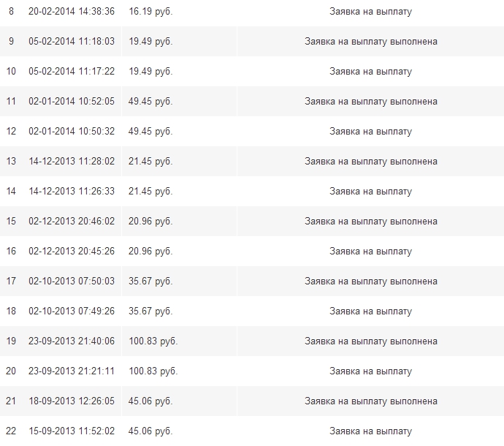Click row number 13 cell
Screen dimensions: 504x446
coord(11,162)
